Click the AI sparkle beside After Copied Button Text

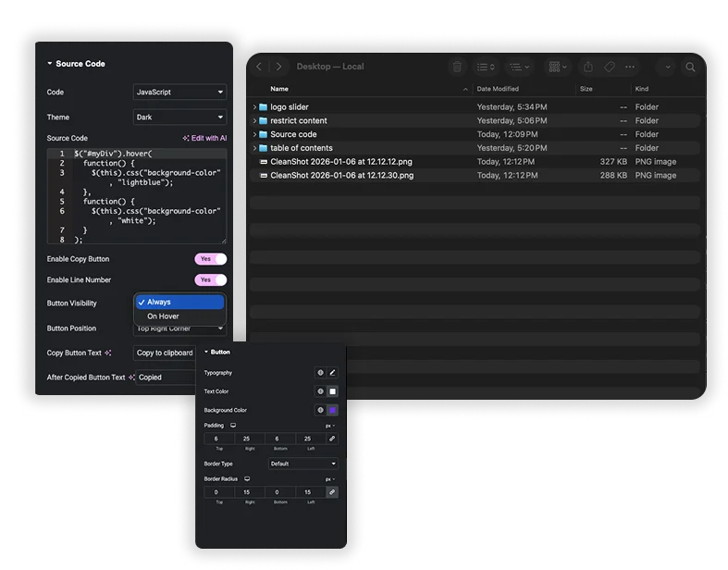(x=131, y=378)
